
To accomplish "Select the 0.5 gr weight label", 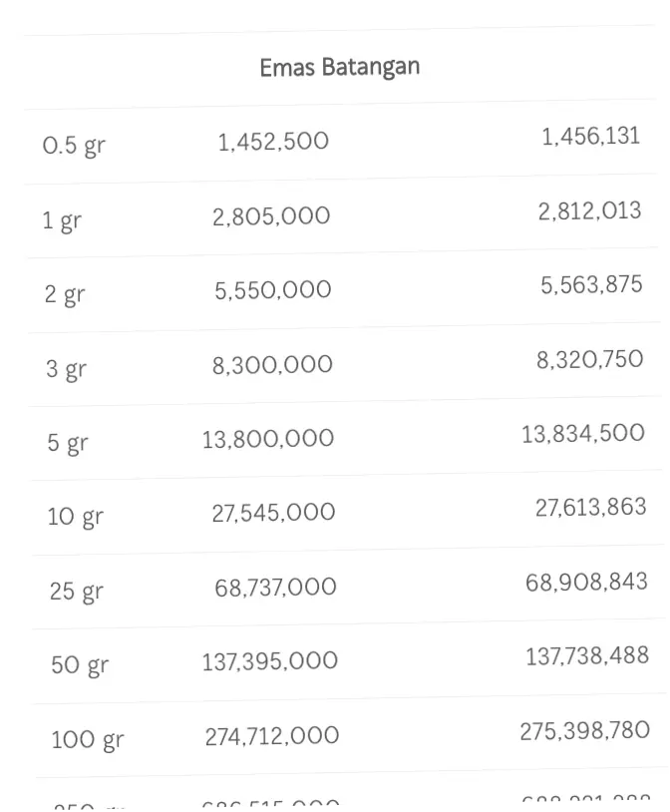I will 74,146.
